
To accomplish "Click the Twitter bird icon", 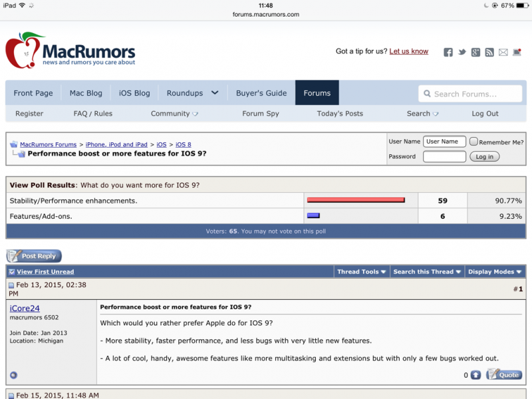I will click(x=462, y=53).
